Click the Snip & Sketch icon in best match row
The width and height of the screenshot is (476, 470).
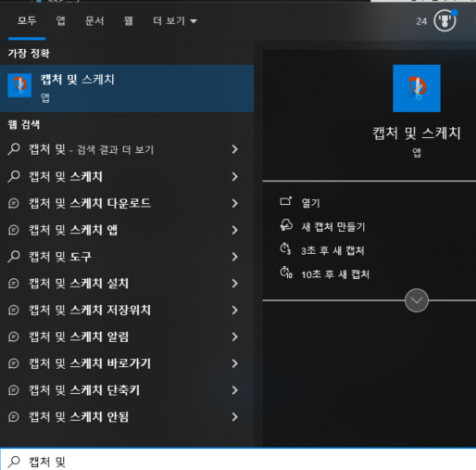pyautogui.click(x=19, y=85)
